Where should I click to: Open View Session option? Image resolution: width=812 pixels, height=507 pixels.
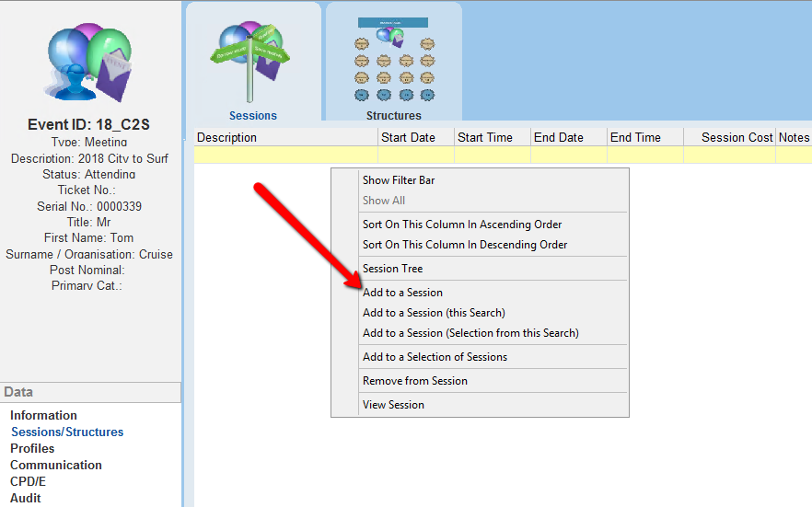[x=393, y=405]
